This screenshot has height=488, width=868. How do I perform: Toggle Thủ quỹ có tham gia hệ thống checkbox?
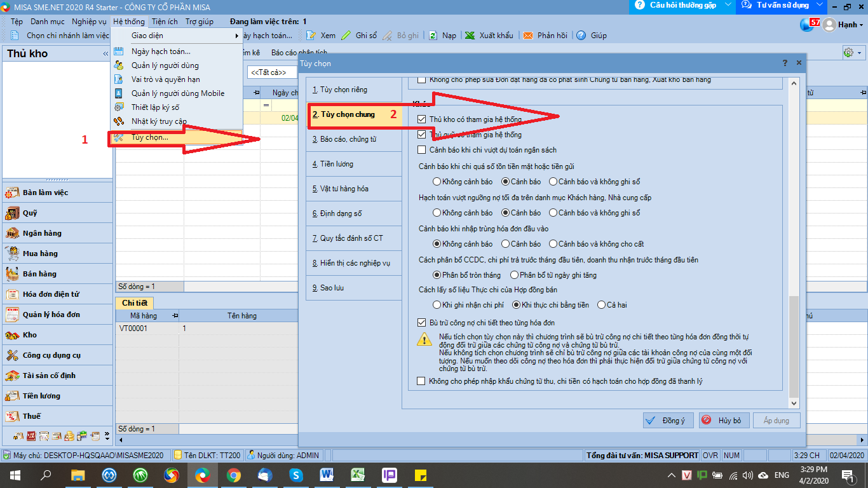pyautogui.click(x=422, y=135)
